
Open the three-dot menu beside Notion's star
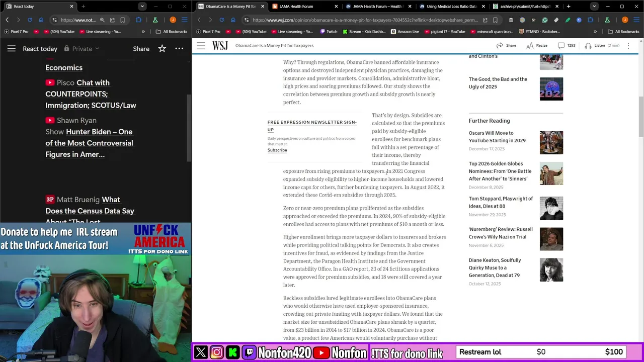[179, 49]
